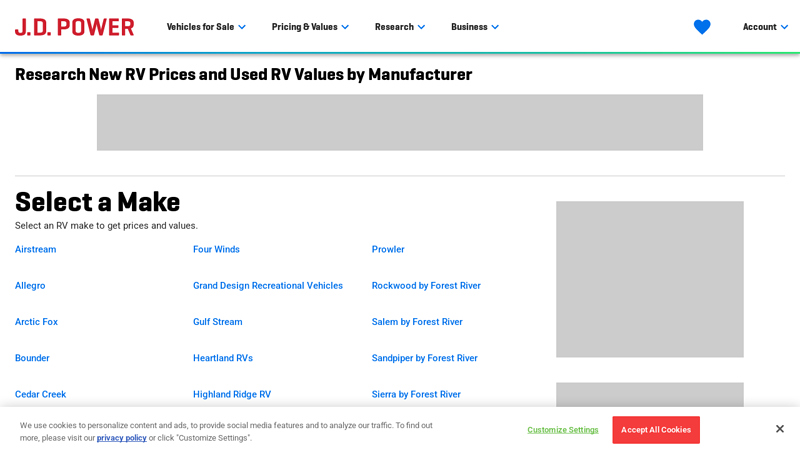The image size is (800, 450).
Task: Select Four Winds RV make
Action: [216, 249]
